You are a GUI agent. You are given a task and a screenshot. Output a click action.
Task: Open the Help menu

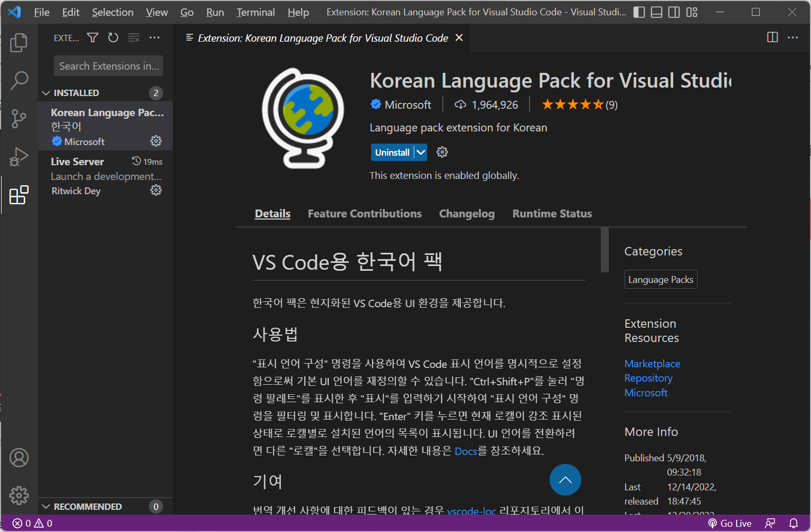(298, 12)
